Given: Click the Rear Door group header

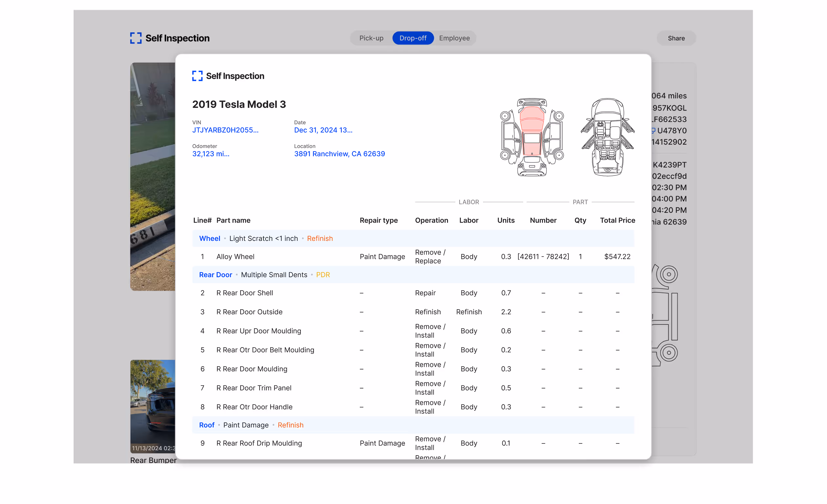Looking at the screenshot, I should pos(215,275).
